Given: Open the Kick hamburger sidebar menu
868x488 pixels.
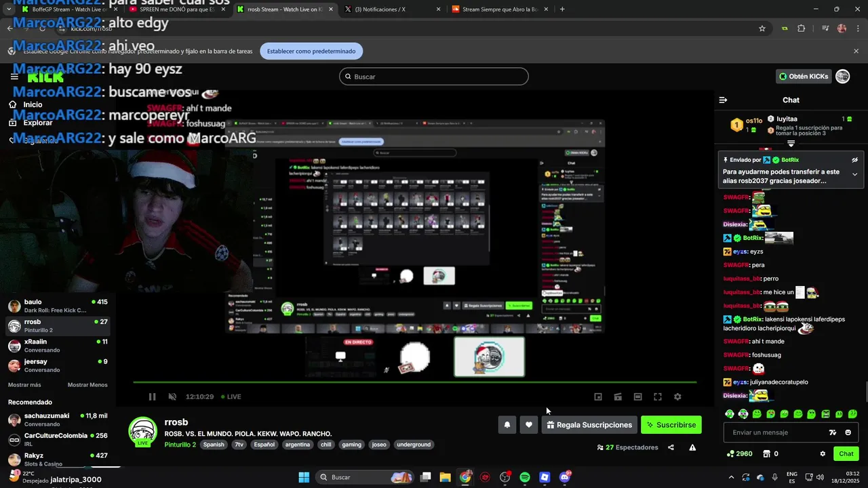Looking at the screenshot, I should (x=14, y=77).
